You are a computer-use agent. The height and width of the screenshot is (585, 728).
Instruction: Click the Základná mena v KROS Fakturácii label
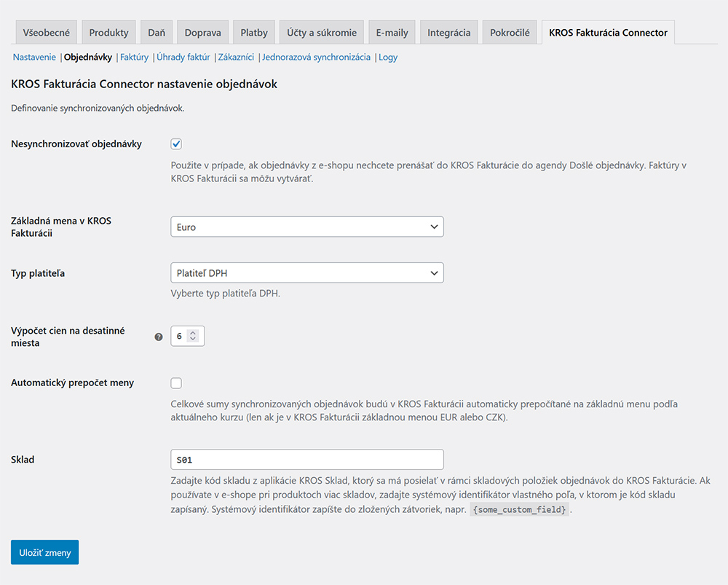click(x=61, y=227)
